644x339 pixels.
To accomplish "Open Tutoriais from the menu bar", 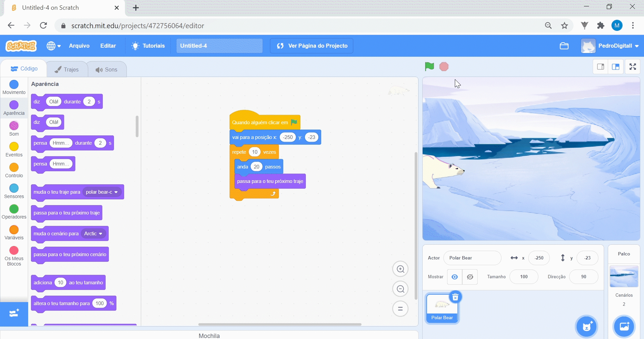I will 148,46.
